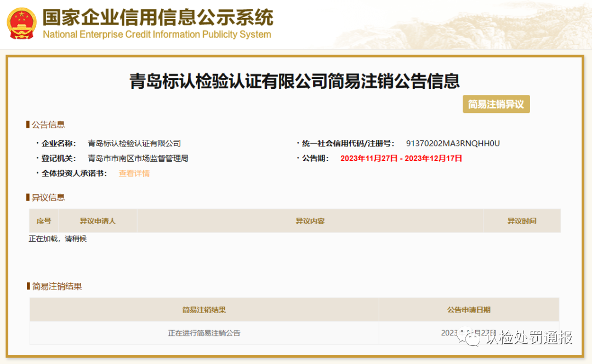The image size is (592, 364).
Task: Select the 异议申请人 column header
Action: point(98,221)
